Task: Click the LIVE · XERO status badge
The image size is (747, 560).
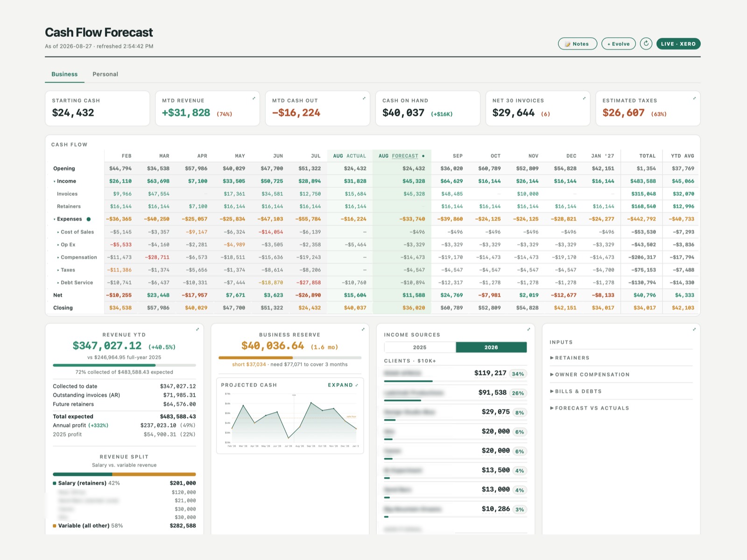Action: pyautogui.click(x=678, y=44)
